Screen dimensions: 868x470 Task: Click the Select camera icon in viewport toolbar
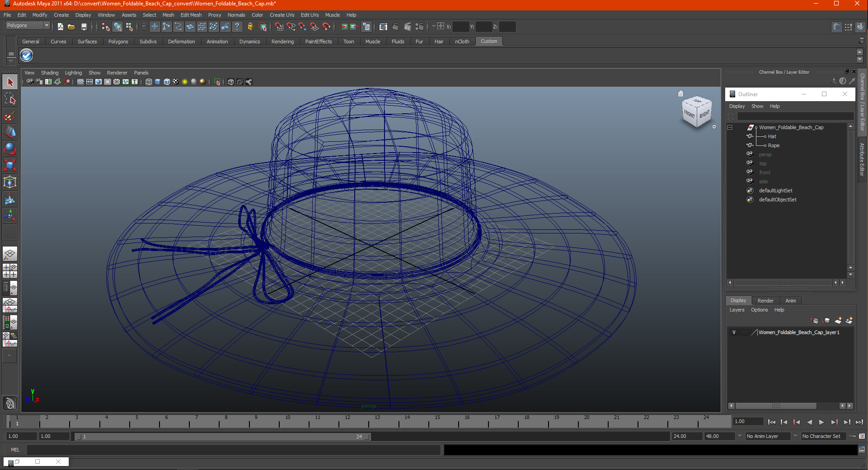[x=30, y=82]
